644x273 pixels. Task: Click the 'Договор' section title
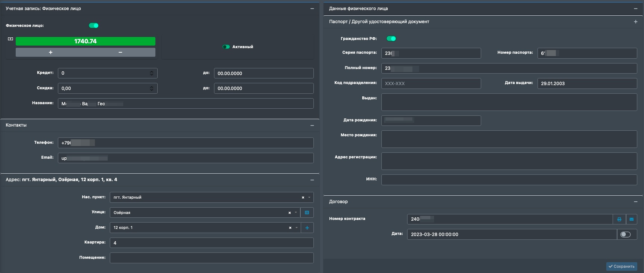(338, 202)
